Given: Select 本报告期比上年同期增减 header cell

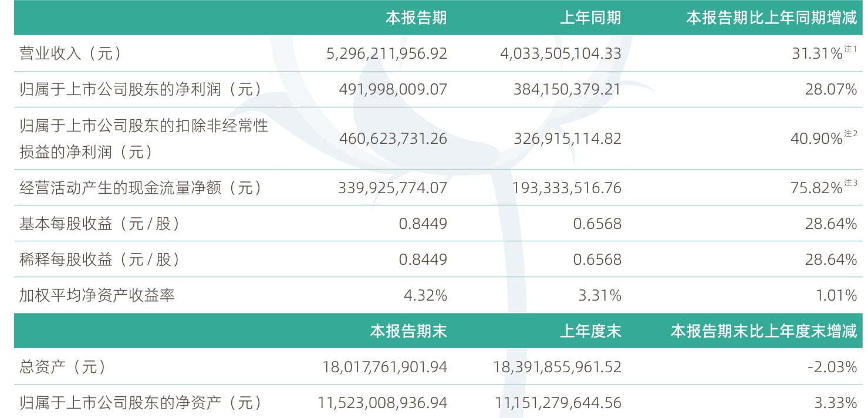Looking at the screenshot, I should pos(772,18).
